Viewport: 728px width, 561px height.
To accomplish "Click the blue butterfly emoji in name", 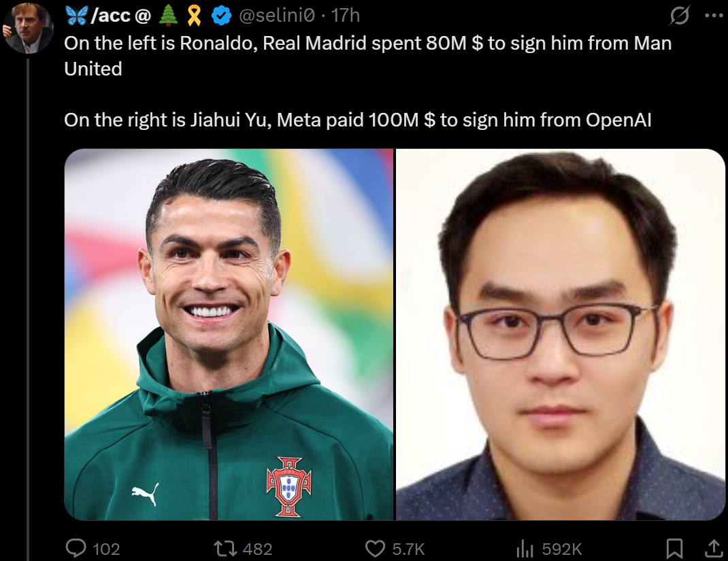I will point(77,16).
